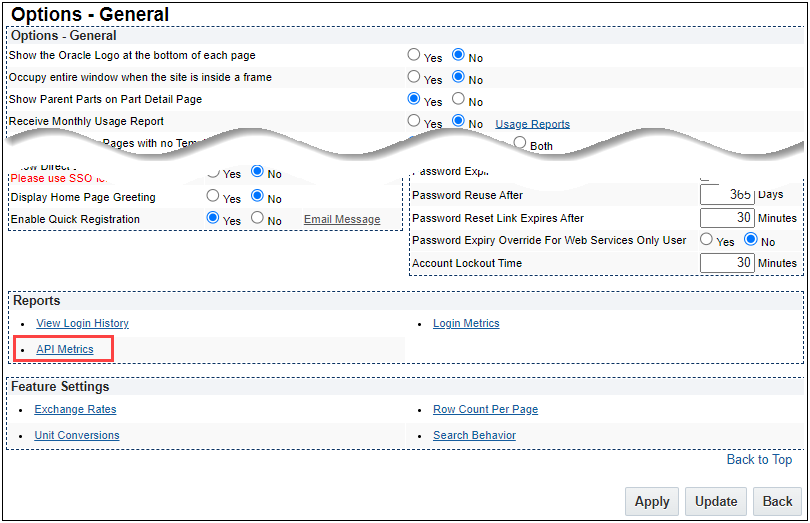The width and height of the screenshot is (810, 523).
Task: Open View Login History report
Action: (x=83, y=323)
